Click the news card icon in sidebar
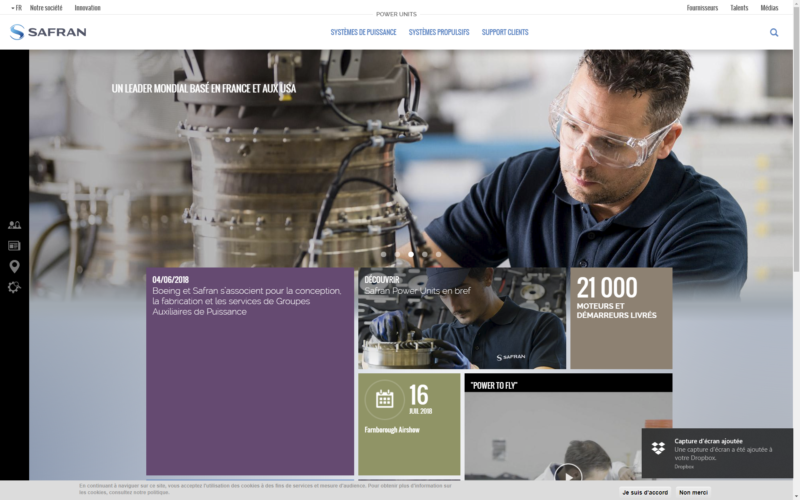Screen dimensions: 800x500 tap(14, 246)
